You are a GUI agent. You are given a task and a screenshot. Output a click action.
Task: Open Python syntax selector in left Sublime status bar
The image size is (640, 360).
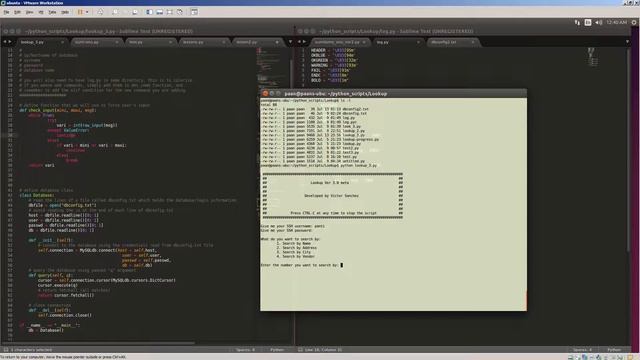click(277, 350)
